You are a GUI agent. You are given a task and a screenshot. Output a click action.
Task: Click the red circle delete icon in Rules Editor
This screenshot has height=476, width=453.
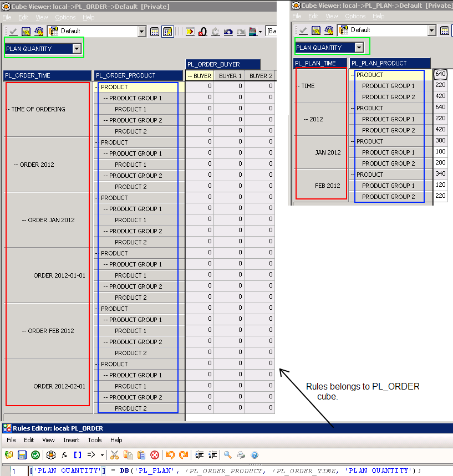pos(155,455)
